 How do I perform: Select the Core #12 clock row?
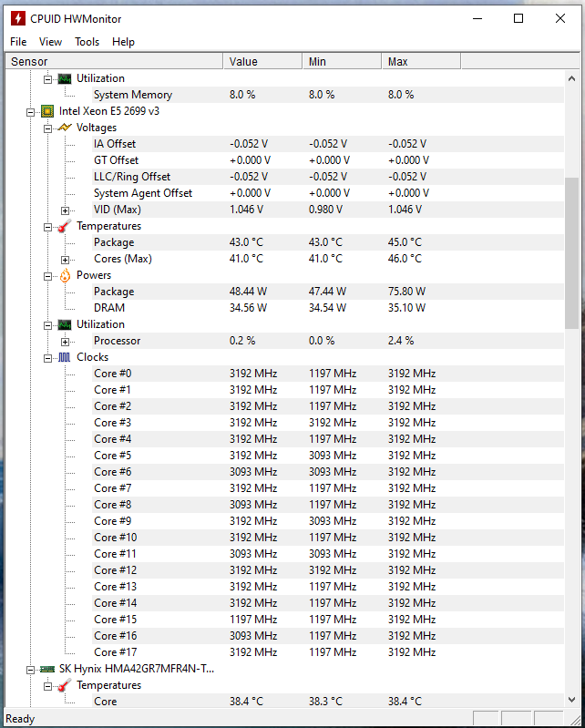click(x=328, y=570)
